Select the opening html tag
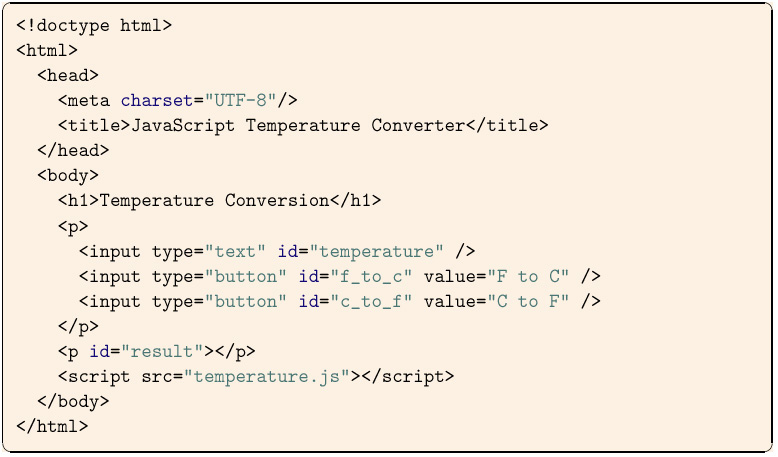The image size is (778, 457). [47, 50]
